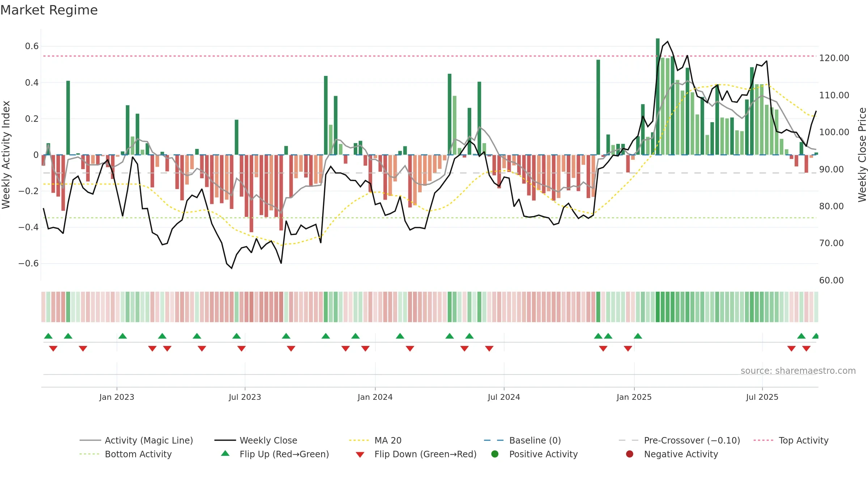
Task: Click the 60.00 price tick label
Action: click(x=831, y=280)
